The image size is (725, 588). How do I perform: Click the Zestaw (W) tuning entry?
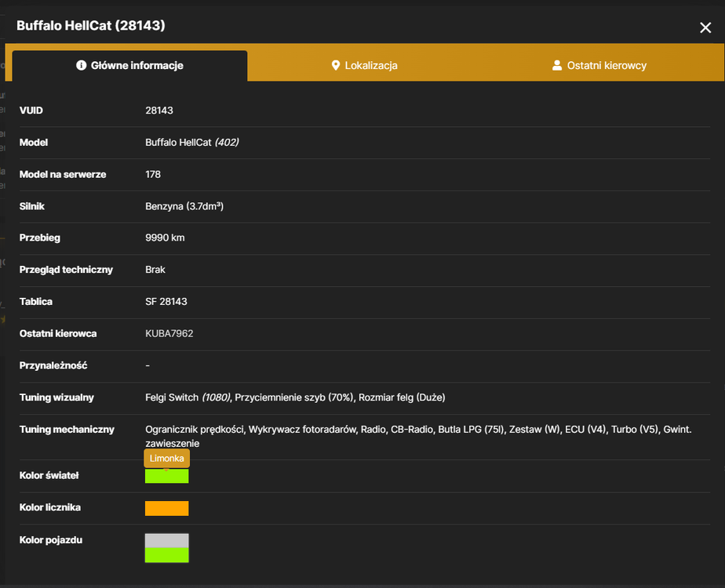[534, 430]
